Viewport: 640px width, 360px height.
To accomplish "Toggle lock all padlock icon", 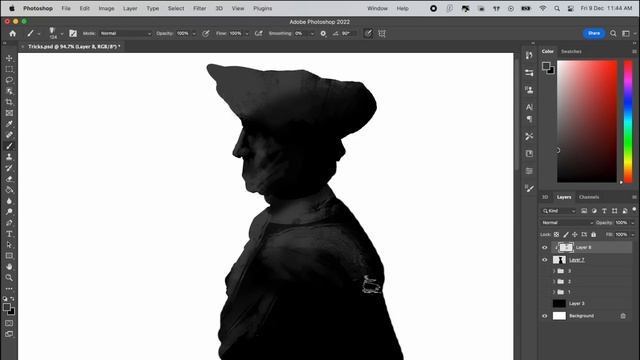I will [x=593, y=235].
